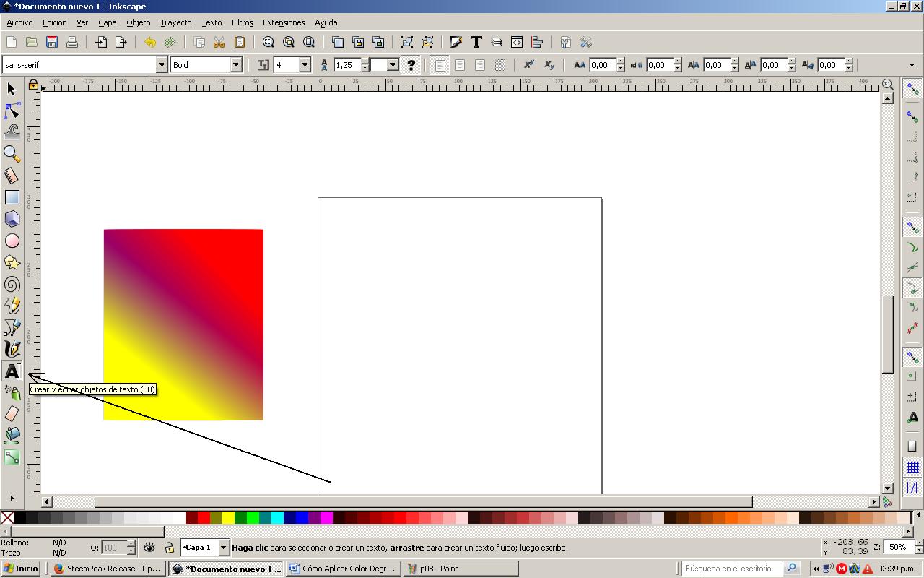Select the 3D box tool

pos(12,219)
